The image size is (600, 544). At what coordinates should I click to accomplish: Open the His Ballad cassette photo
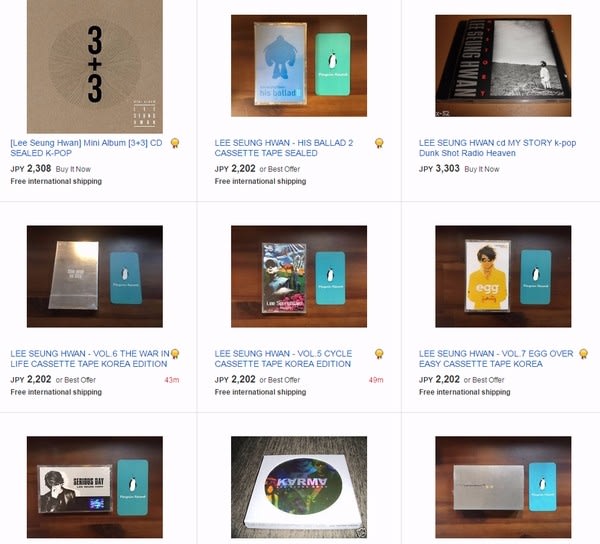(x=299, y=65)
